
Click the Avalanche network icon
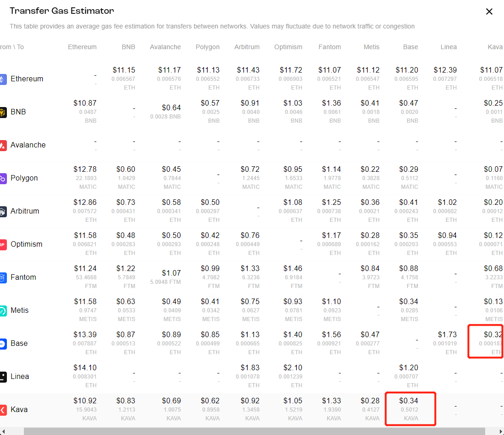[x=3, y=145]
